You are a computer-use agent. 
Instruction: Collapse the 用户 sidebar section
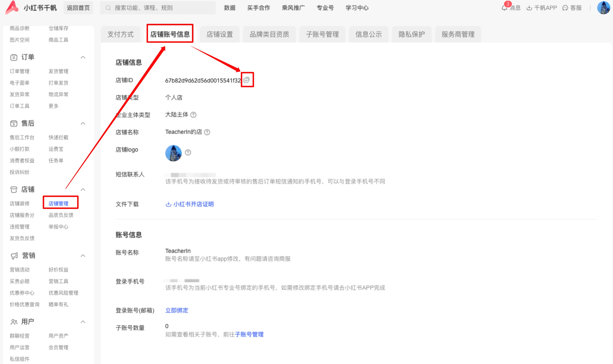[83, 322]
